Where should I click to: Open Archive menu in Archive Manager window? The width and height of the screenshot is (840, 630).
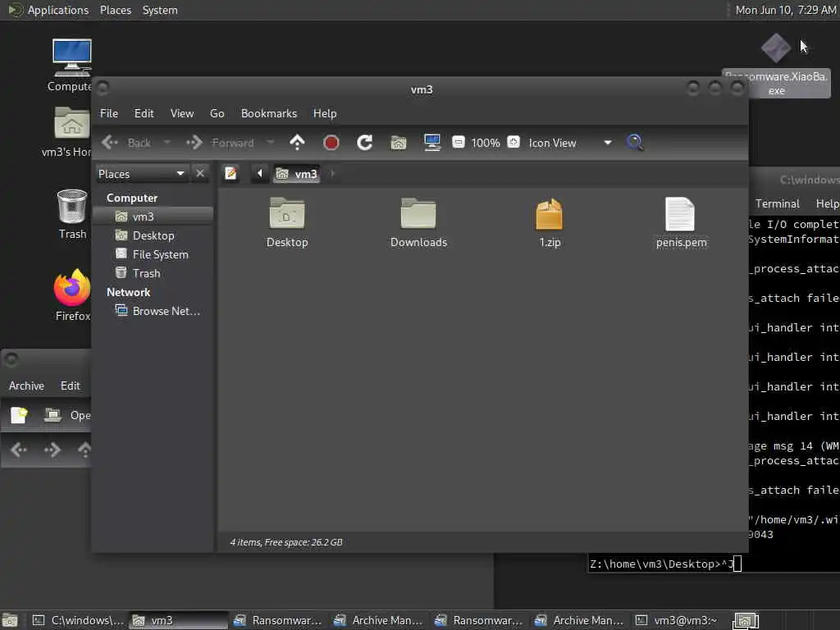[x=26, y=386]
